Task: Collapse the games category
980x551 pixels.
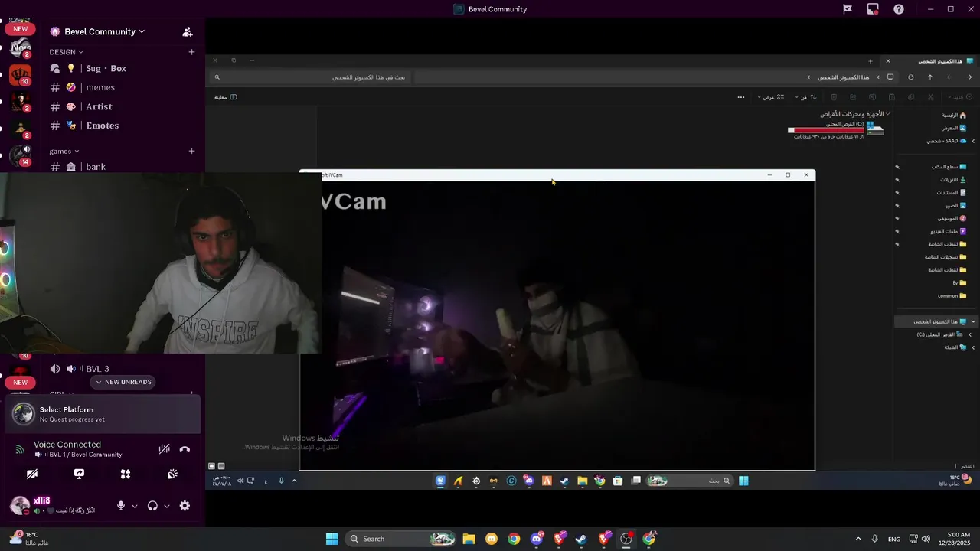Action: coord(64,152)
